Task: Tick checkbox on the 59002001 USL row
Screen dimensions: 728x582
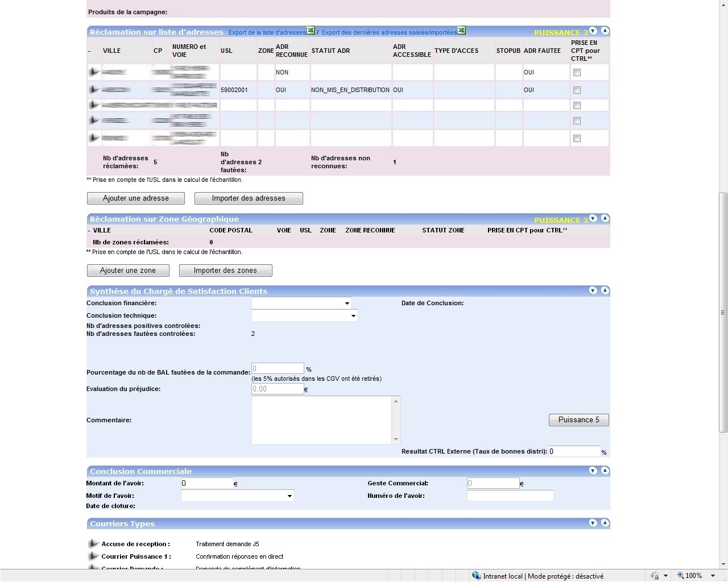Action: point(577,90)
